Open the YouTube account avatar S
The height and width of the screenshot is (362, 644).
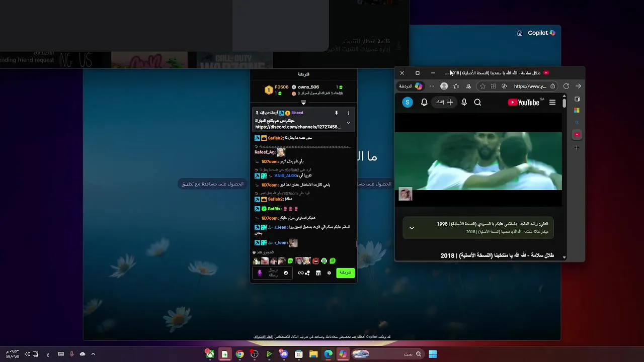pos(408,103)
